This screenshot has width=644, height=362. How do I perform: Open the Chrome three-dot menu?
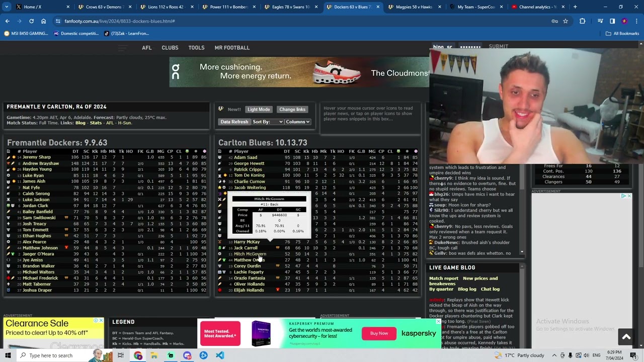pos(636,21)
